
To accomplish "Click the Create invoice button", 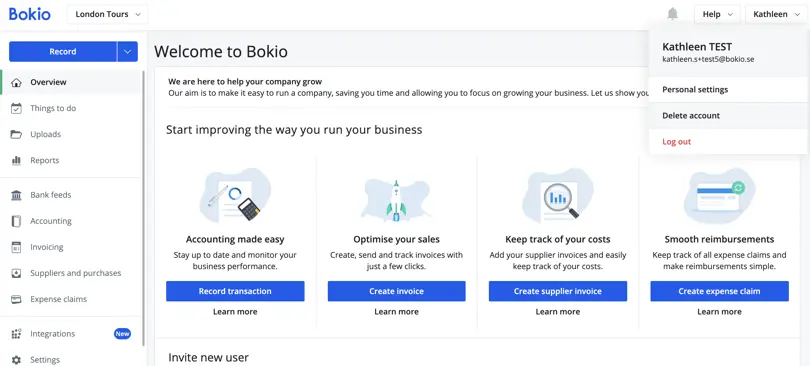I will click(x=396, y=291).
